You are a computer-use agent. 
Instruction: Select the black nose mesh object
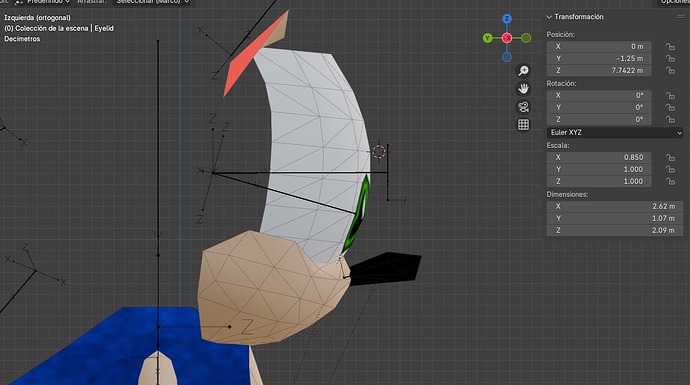click(x=387, y=268)
